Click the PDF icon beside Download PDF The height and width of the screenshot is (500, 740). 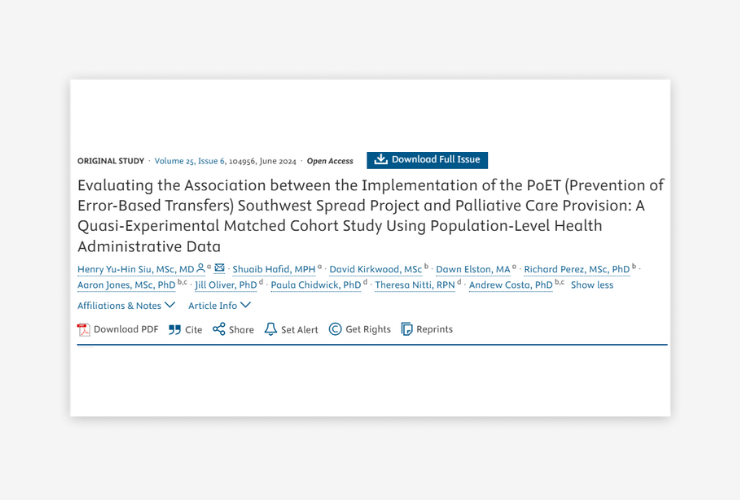(84, 330)
